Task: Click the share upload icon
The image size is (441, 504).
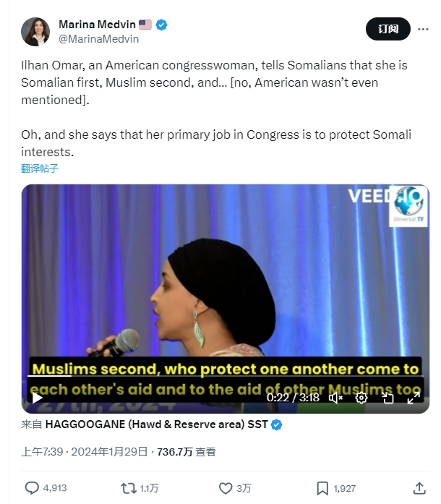Action: (419, 488)
